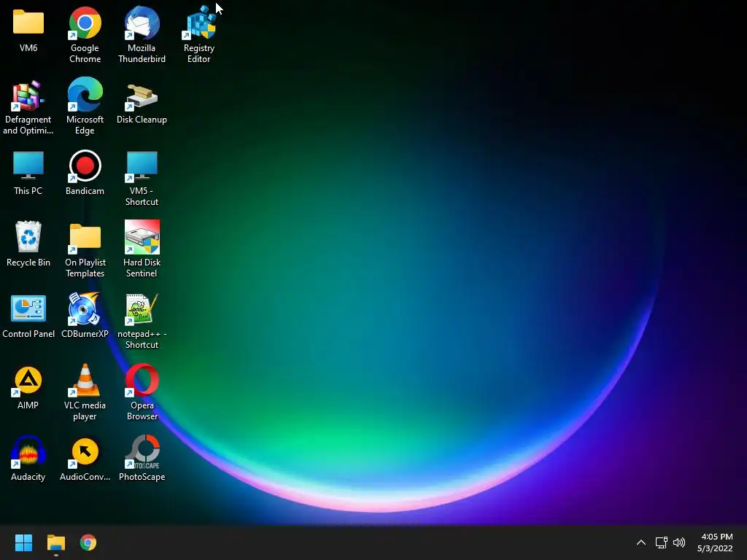The image size is (747, 560).
Task: Launch Chrome from the taskbar
Action: tap(88, 542)
